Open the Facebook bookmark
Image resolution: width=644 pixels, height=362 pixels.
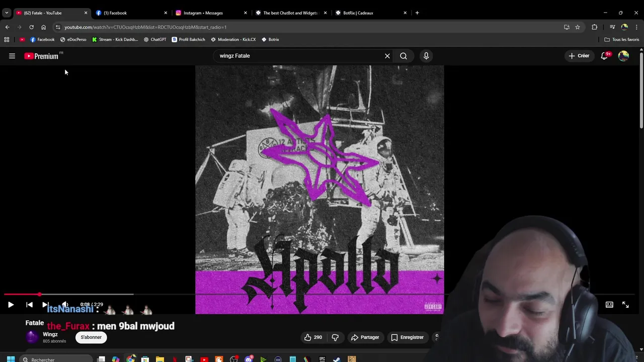42,39
